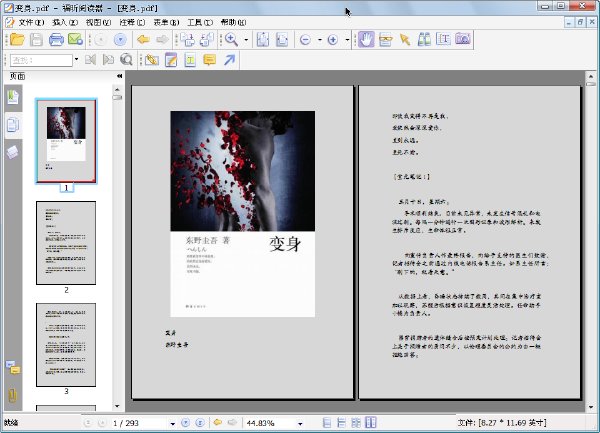The width and height of the screenshot is (600, 433).
Task: Click the binoculars Find icon
Action: [x=424, y=39]
